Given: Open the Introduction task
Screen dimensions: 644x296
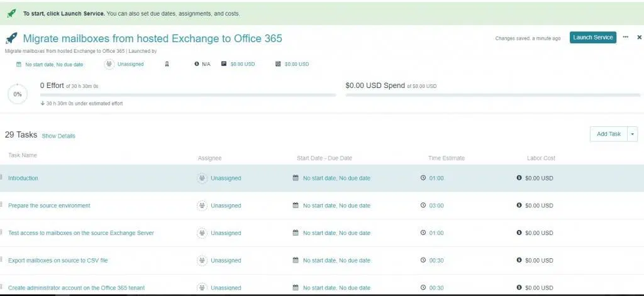Looking at the screenshot, I should pyautogui.click(x=23, y=178).
